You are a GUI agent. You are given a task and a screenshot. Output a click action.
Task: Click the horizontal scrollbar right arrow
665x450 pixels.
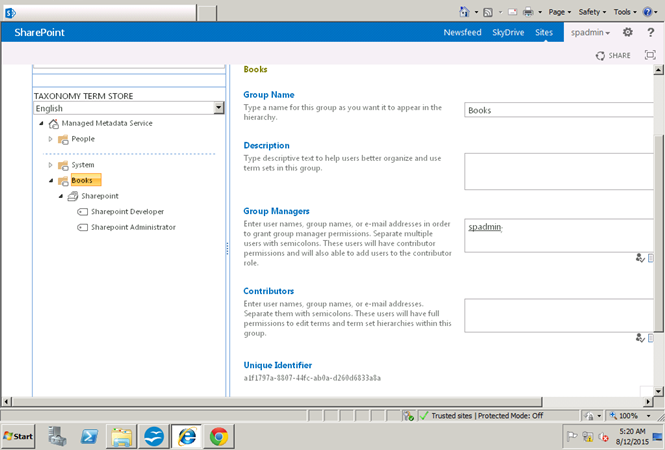(648, 401)
